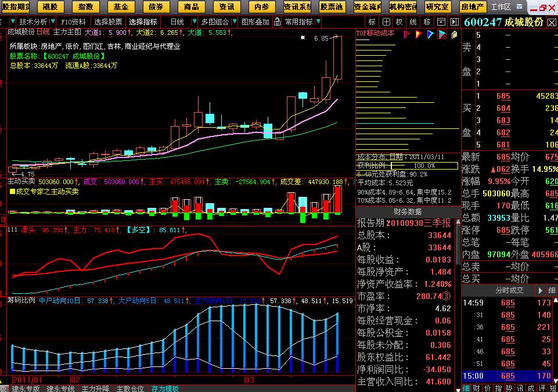Click the 选择股票 button

pyautogui.click(x=108, y=22)
